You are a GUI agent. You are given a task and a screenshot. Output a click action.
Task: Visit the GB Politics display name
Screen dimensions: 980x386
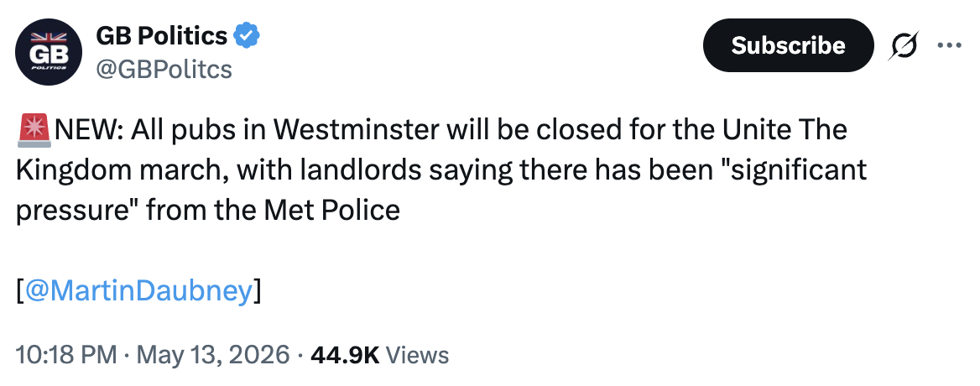pyautogui.click(x=162, y=36)
